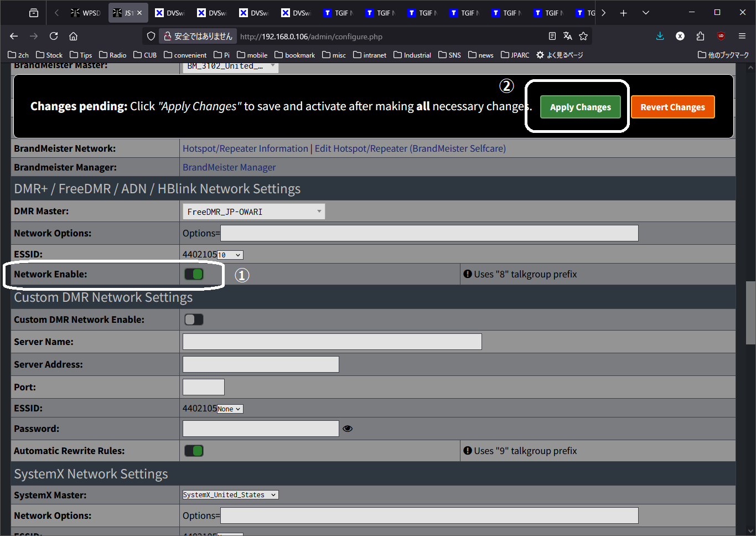Bookmark this page with star icon
This screenshot has height=536, width=756.
tap(583, 36)
